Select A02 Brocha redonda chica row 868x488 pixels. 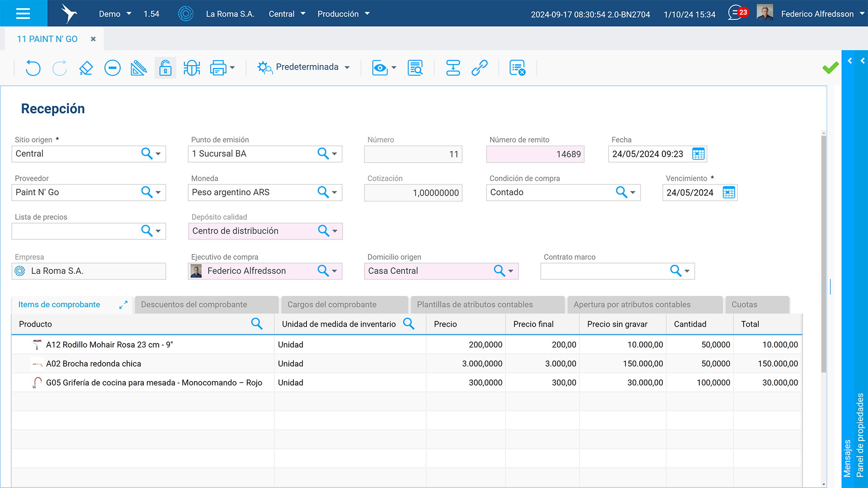tap(406, 364)
